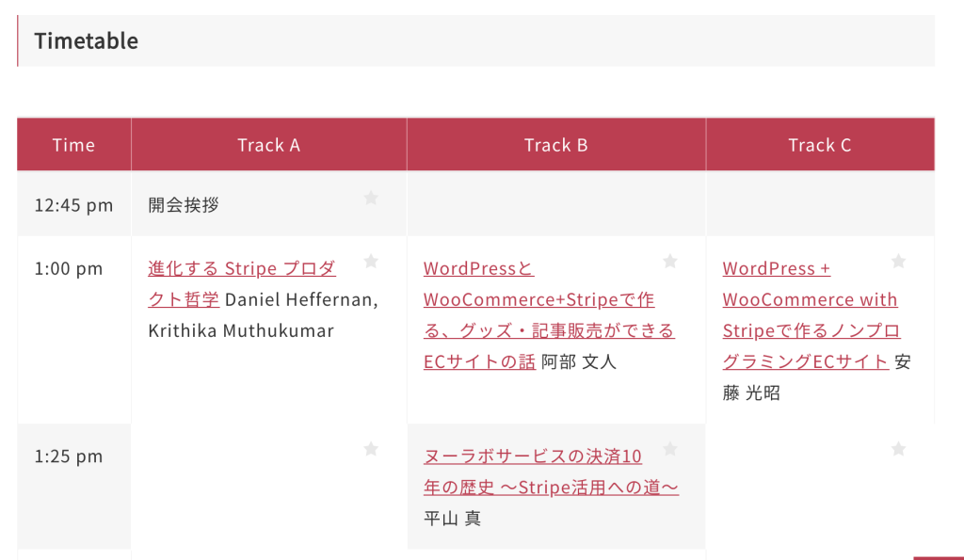Image resolution: width=964 pixels, height=560 pixels.
Task: Click speaker name 平山 真
Action: 452,519
